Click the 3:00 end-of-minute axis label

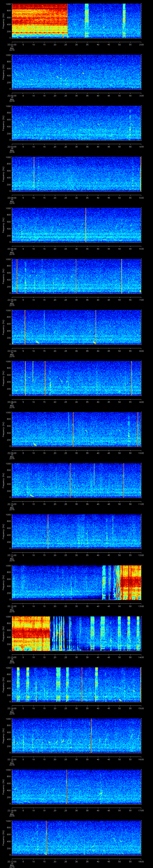[x=141, y=96]
